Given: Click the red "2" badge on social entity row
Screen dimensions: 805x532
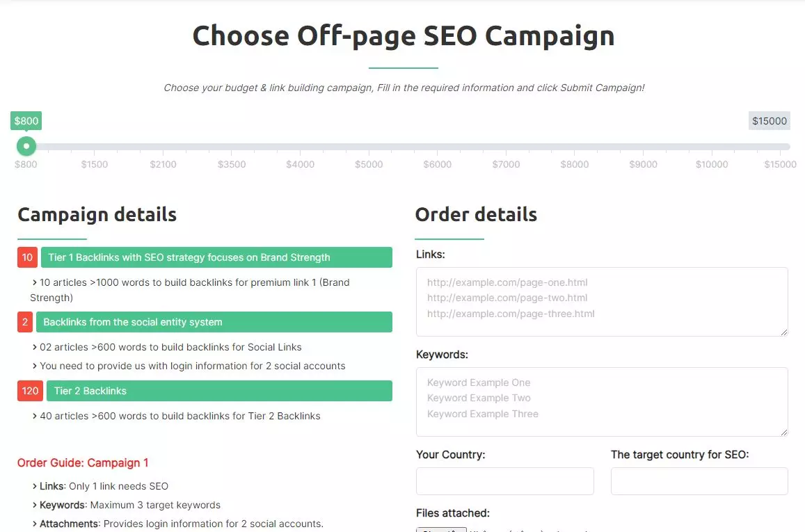Looking at the screenshot, I should click(26, 322).
